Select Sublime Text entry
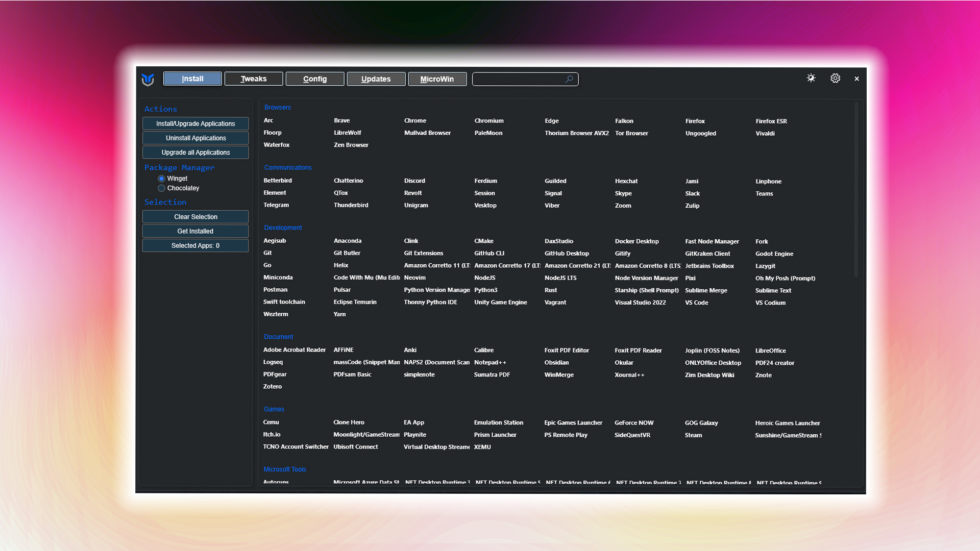Viewport: 980px width, 551px height. (x=773, y=290)
